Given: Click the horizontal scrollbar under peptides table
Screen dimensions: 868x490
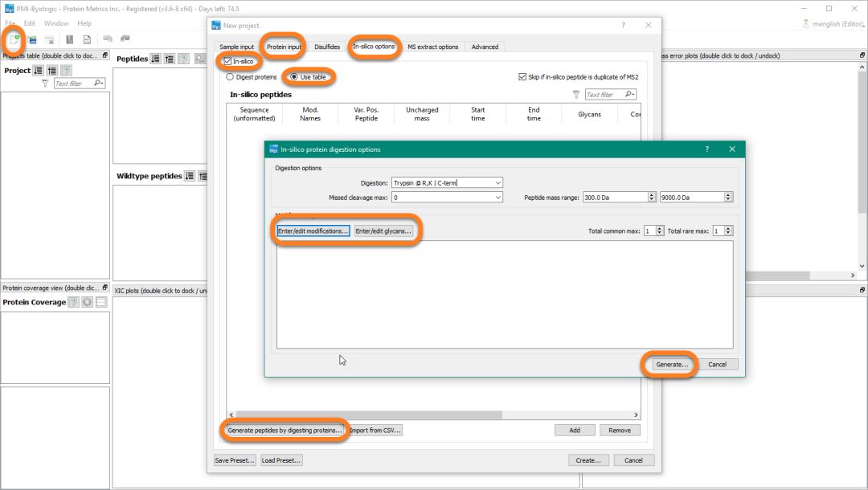Looking at the screenshot, I should pos(402,414).
